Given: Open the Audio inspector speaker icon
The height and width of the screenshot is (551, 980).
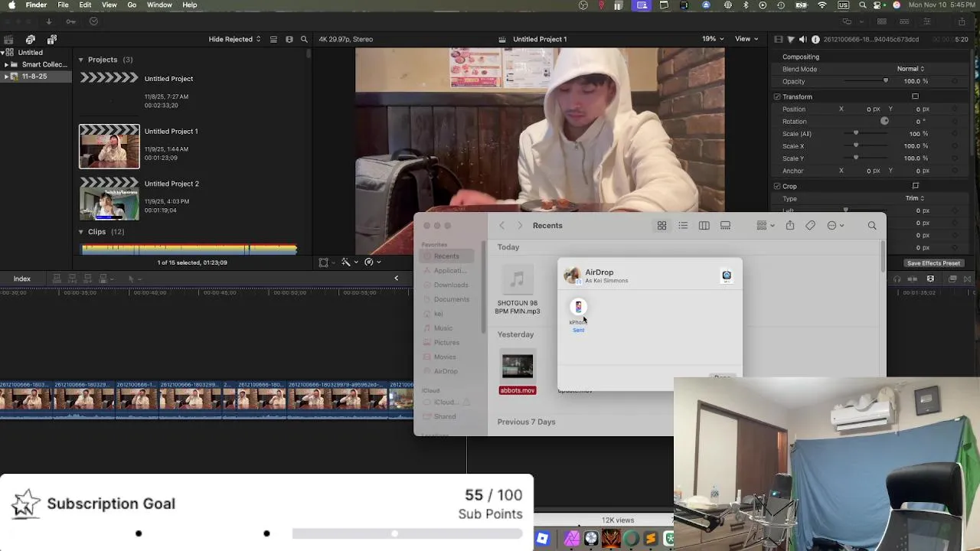Looking at the screenshot, I should pos(803,39).
